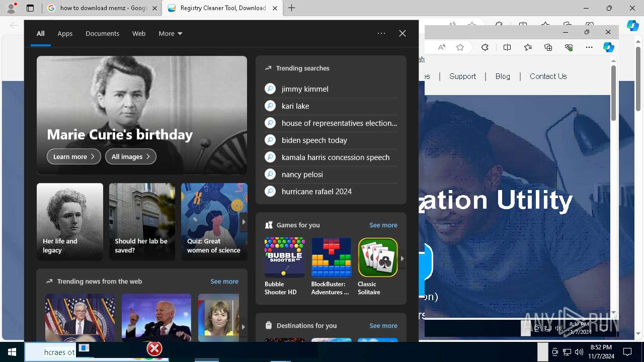Viewport: 644px width, 362px height.
Task: Search trending 'nancy pelosi'
Action: coord(331,174)
